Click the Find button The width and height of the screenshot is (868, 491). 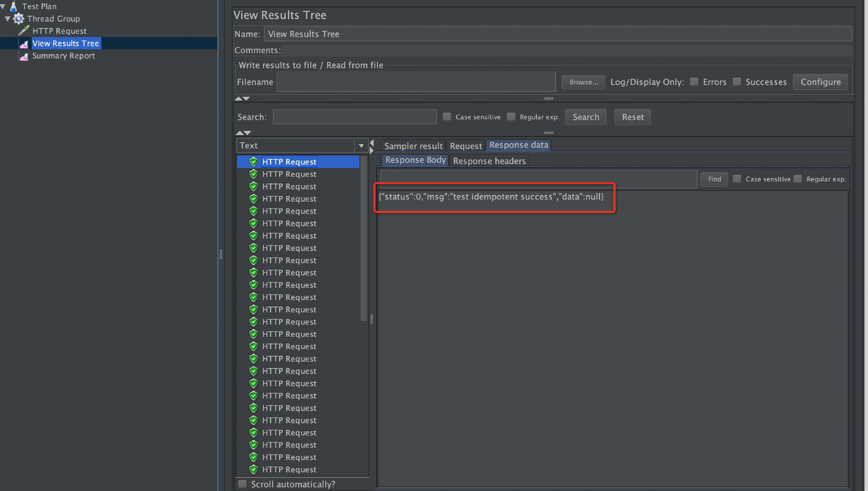tap(714, 179)
